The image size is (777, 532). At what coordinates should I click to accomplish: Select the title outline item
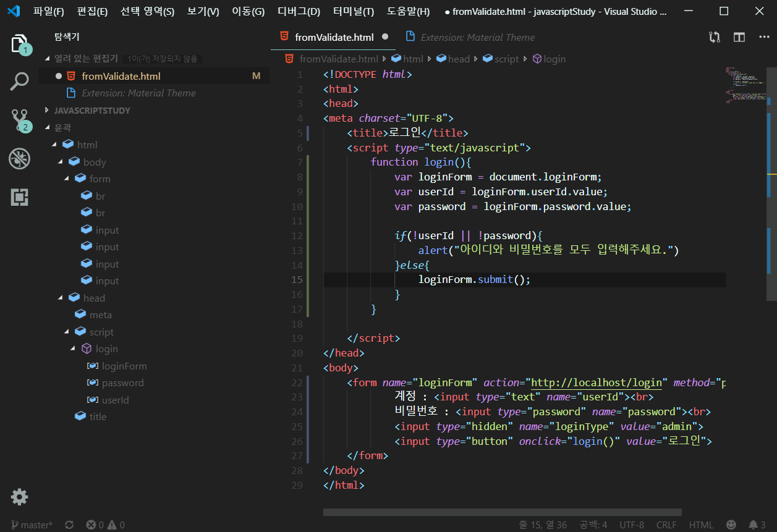click(x=98, y=417)
